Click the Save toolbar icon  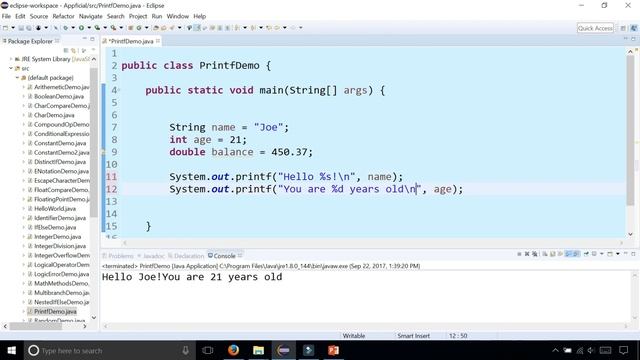tap(21, 28)
